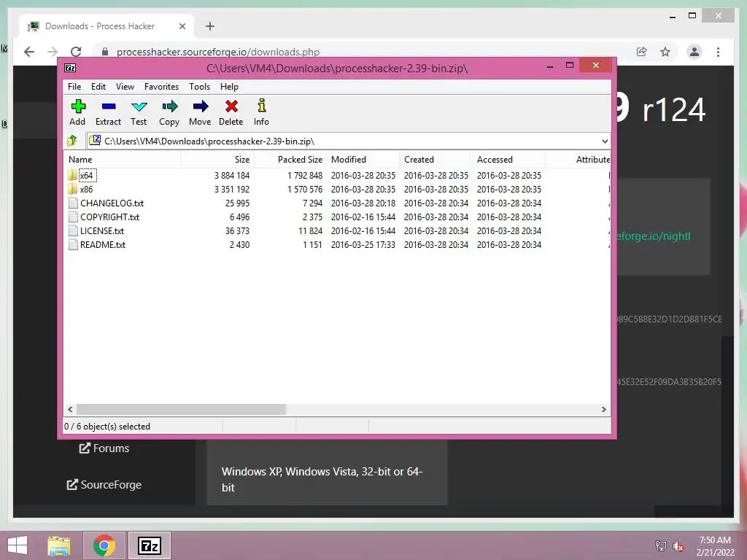
Task: Click the horizontal scrollbar thumb
Action: [x=181, y=410]
